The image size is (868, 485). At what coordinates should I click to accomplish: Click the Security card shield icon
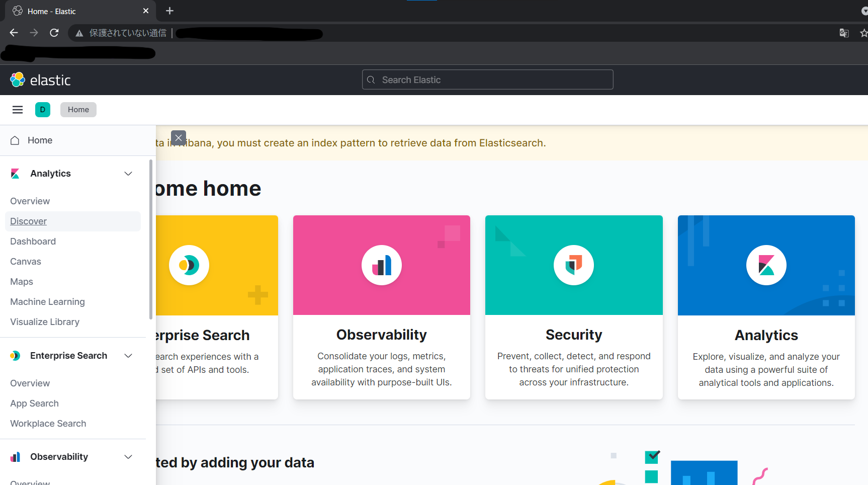point(574,265)
